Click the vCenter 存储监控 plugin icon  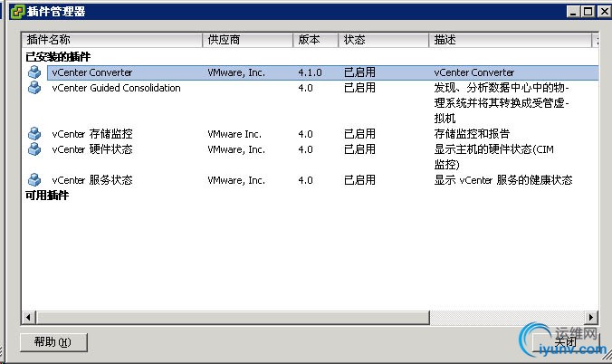34,134
